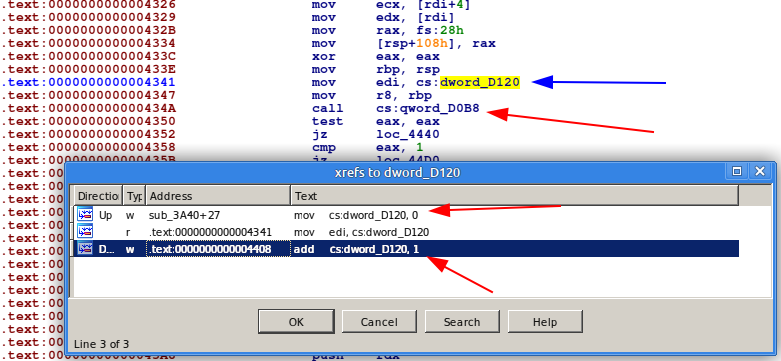
Task: Click address .text:000000000000432B line
Action: pyautogui.click(x=88, y=30)
